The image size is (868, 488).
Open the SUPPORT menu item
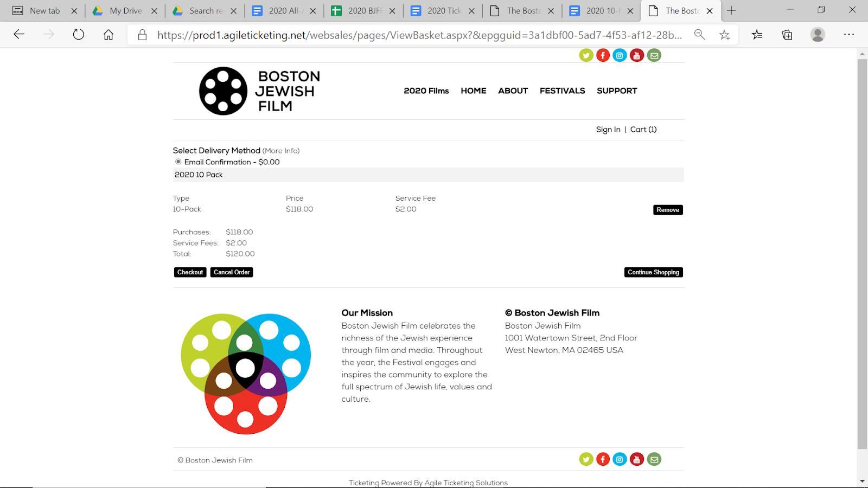pyautogui.click(x=617, y=91)
